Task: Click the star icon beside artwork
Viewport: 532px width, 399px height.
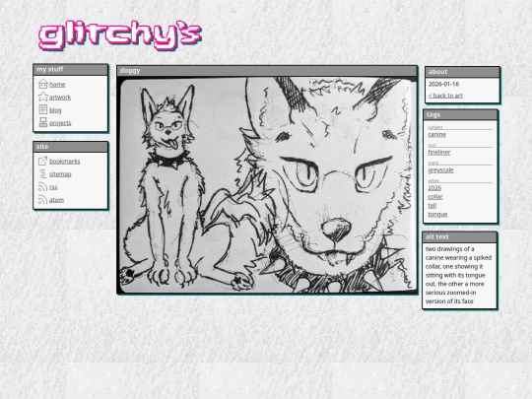Action: (43, 97)
